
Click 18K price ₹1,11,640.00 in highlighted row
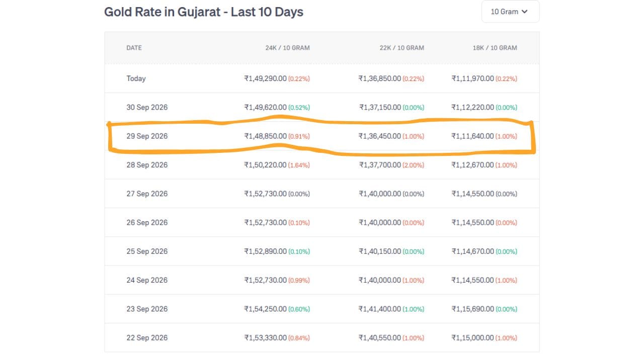point(472,136)
